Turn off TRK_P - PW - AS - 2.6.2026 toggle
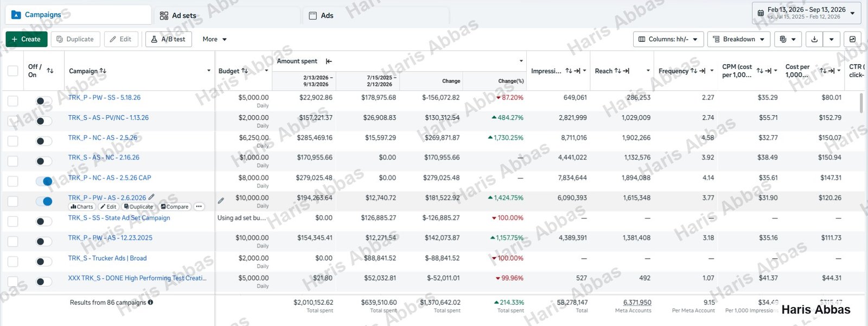 click(x=44, y=201)
